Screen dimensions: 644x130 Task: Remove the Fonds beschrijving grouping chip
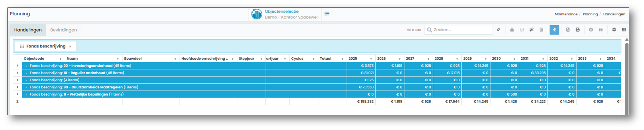tap(70, 47)
